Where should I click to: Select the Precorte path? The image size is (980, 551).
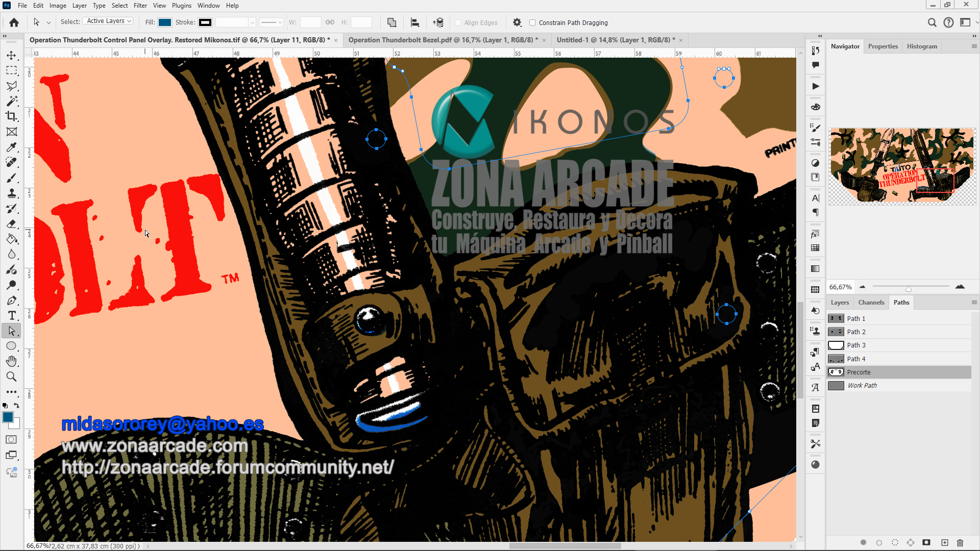pyautogui.click(x=859, y=372)
